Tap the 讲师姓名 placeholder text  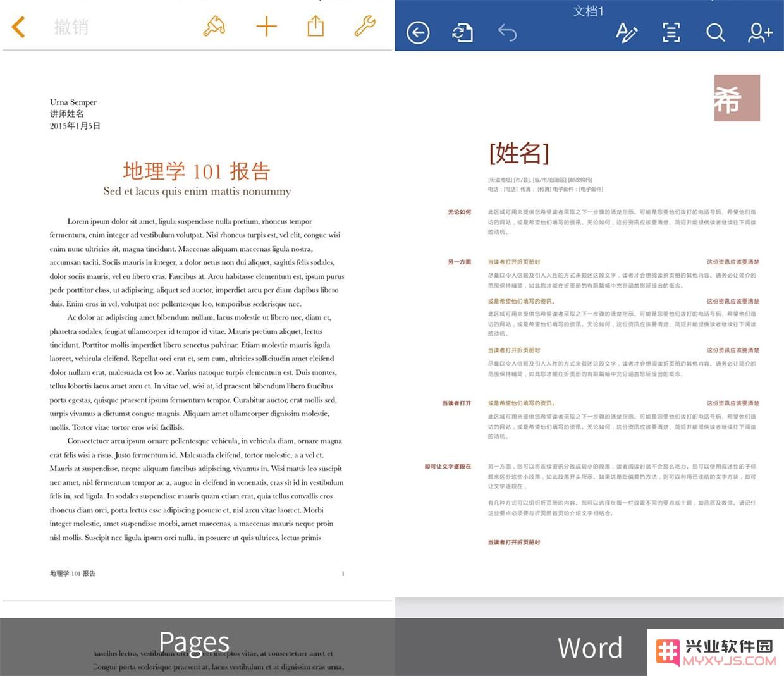tap(67, 114)
